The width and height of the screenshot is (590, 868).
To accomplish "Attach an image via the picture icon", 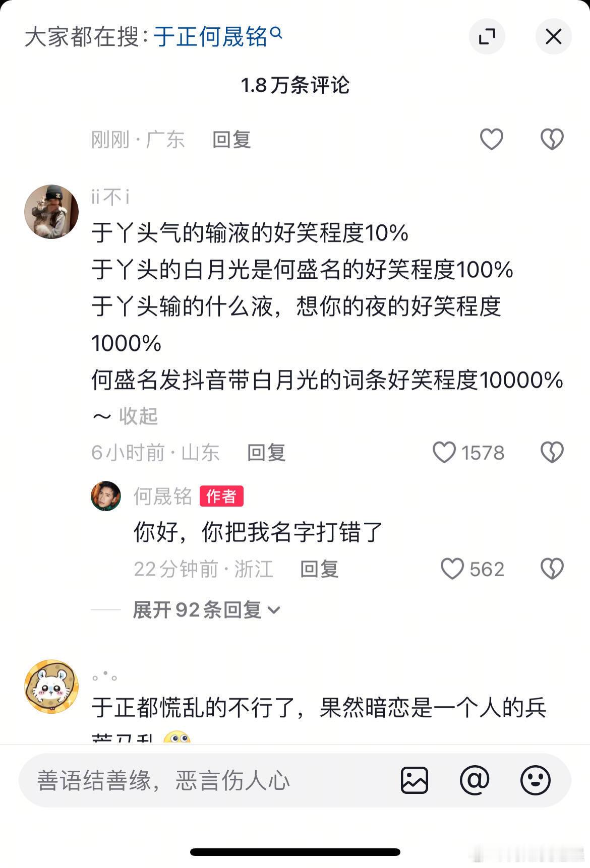I will pyautogui.click(x=415, y=780).
